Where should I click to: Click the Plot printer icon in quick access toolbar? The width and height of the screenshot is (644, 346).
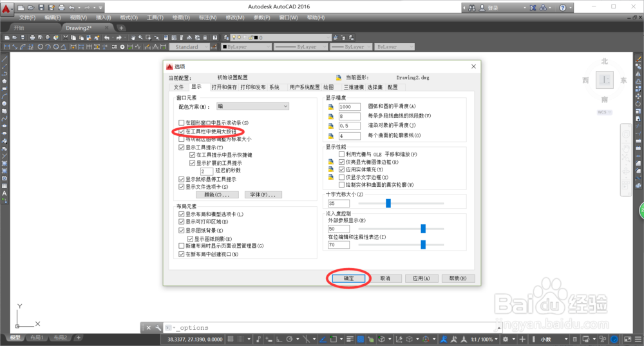tap(61, 8)
